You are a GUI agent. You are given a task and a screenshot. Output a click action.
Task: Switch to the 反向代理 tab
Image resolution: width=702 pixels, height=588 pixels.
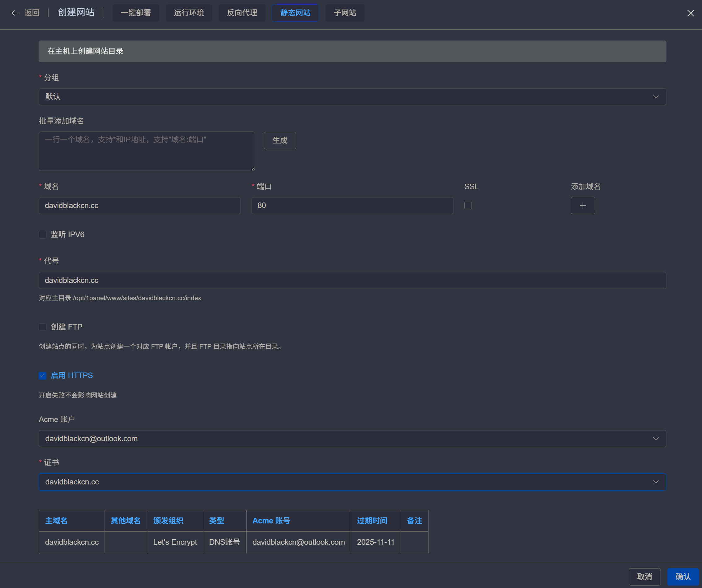(x=242, y=13)
